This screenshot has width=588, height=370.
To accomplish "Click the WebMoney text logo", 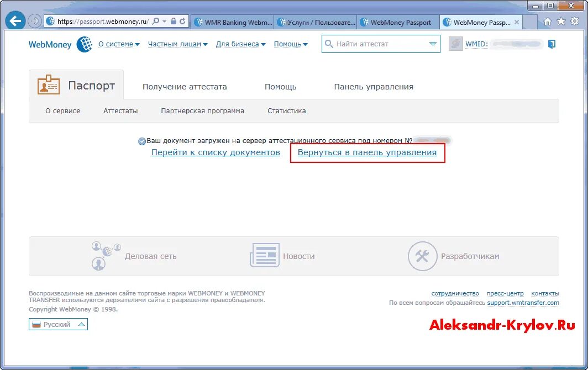I will (x=50, y=44).
